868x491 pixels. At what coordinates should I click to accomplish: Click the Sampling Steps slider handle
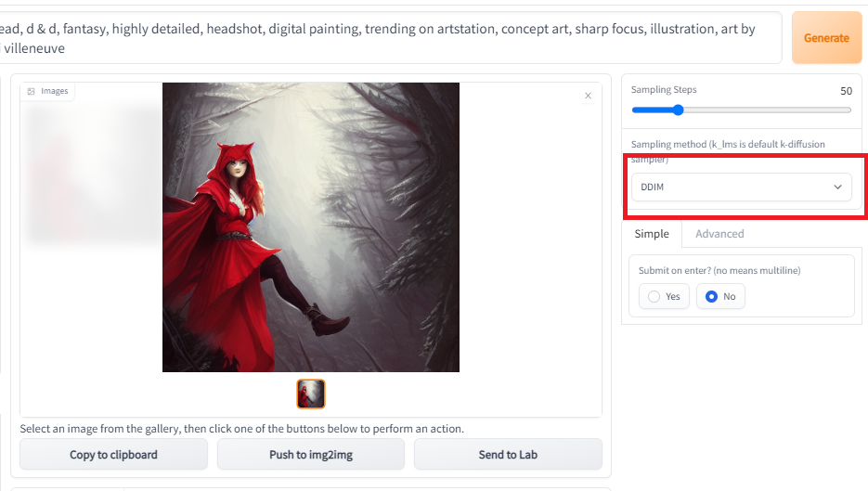coord(678,110)
